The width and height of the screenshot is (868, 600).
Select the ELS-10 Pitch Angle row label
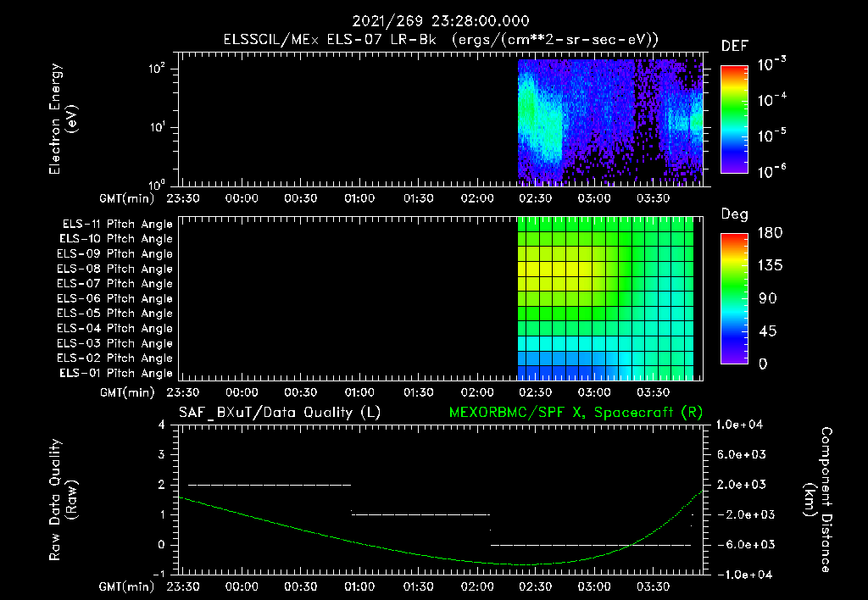click(x=116, y=239)
